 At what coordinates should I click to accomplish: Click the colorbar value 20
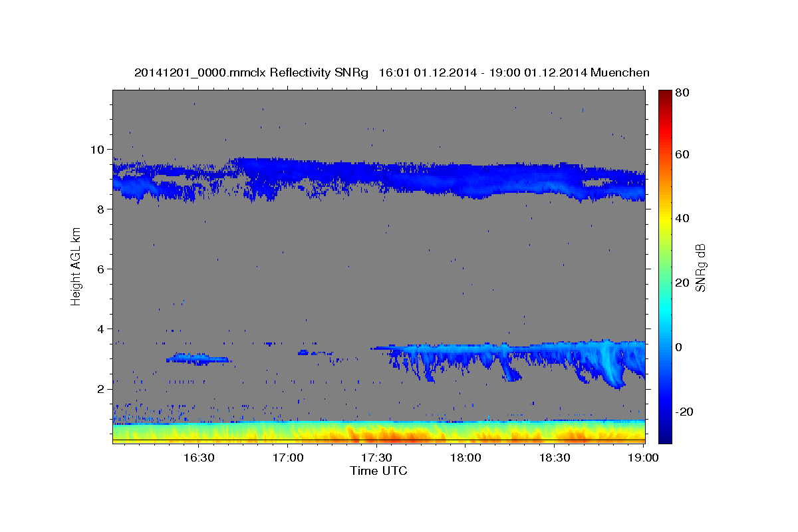682,283
